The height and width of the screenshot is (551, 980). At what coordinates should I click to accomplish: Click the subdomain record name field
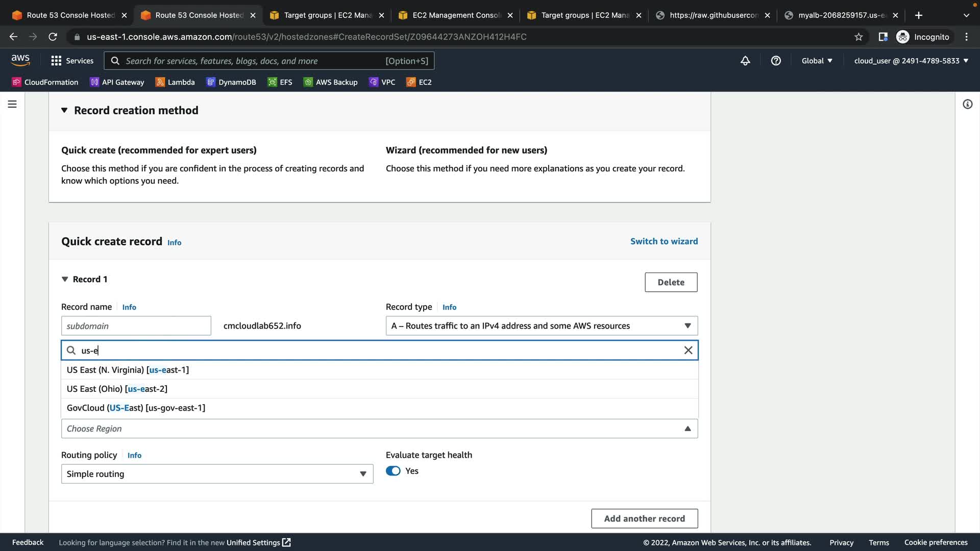(x=136, y=325)
